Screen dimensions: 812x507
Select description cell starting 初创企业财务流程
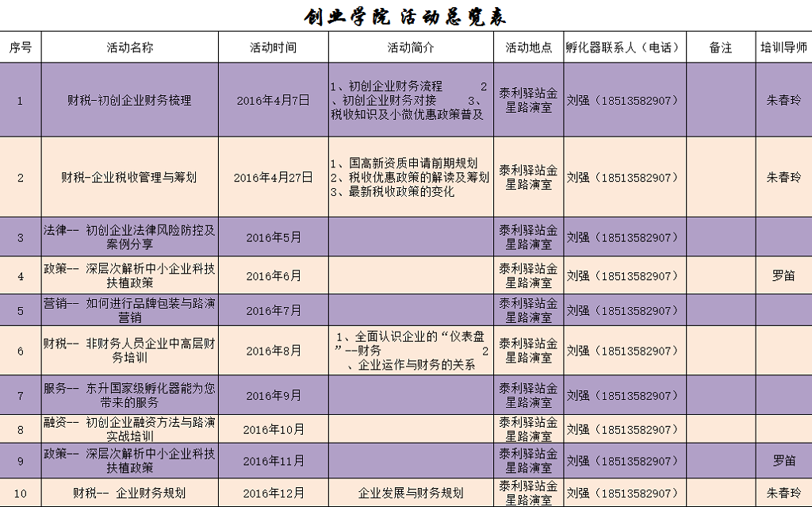pyautogui.click(x=412, y=100)
